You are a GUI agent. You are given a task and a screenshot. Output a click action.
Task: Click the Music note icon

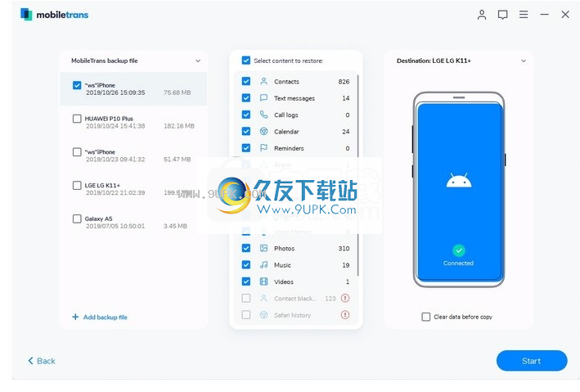pos(263,264)
